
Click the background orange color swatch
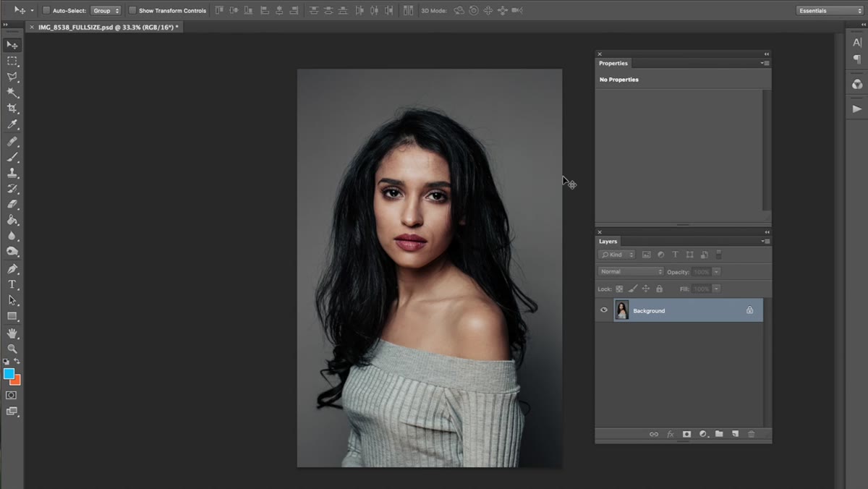pos(17,381)
